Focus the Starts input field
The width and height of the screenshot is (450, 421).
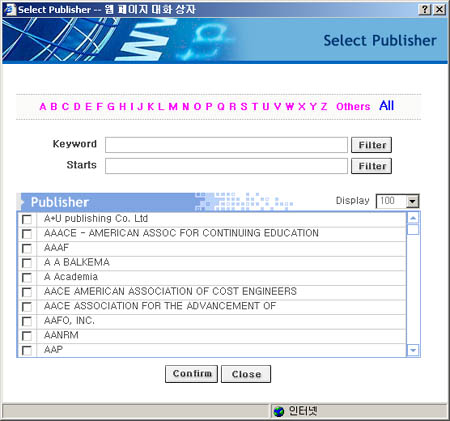[226, 166]
